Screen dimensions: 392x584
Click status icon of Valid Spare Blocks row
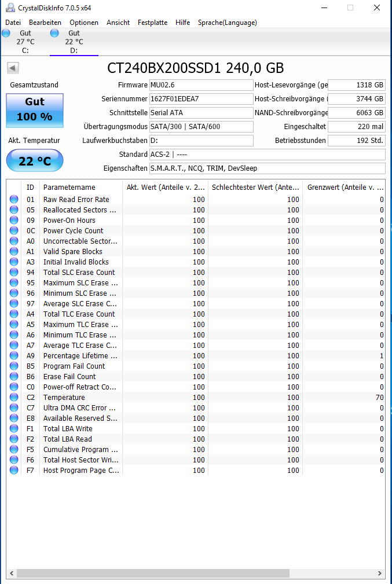coord(14,251)
